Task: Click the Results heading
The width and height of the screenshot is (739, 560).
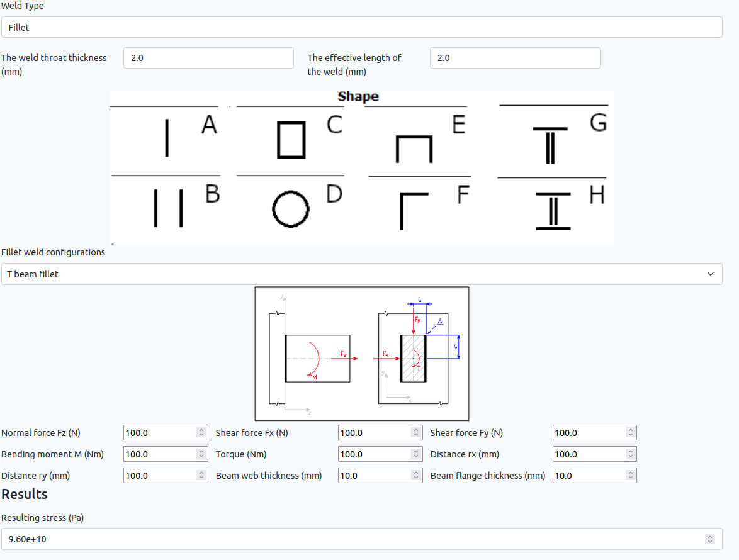Action: point(25,494)
